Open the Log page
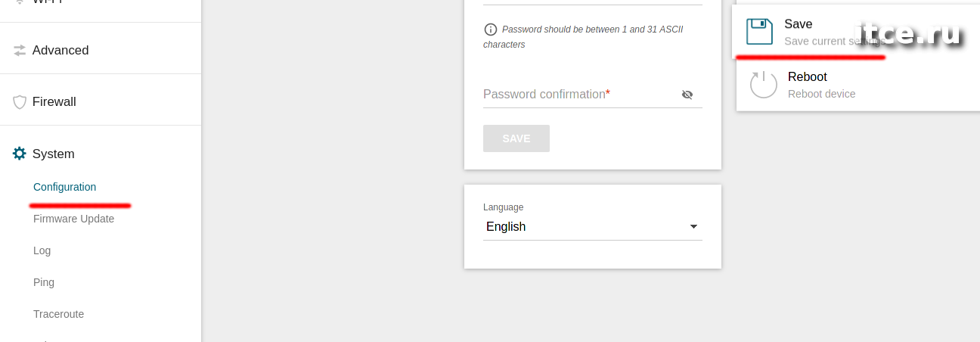Screen dimensions: 980x342 click(x=42, y=250)
